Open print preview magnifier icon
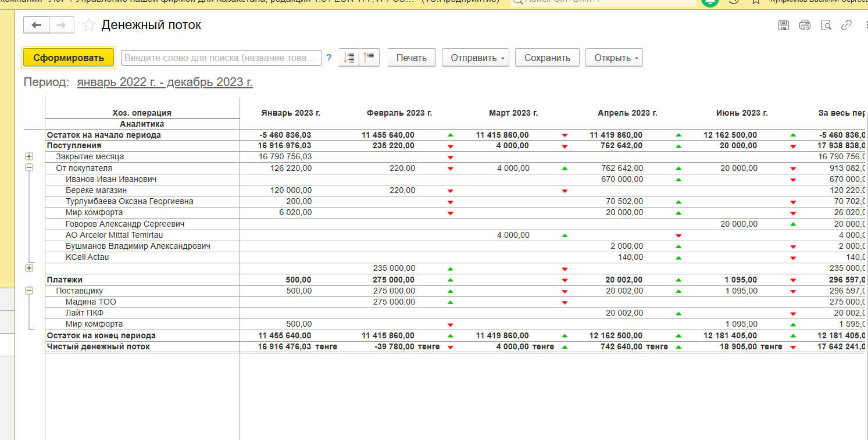The image size is (868, 440). [826, 25]
